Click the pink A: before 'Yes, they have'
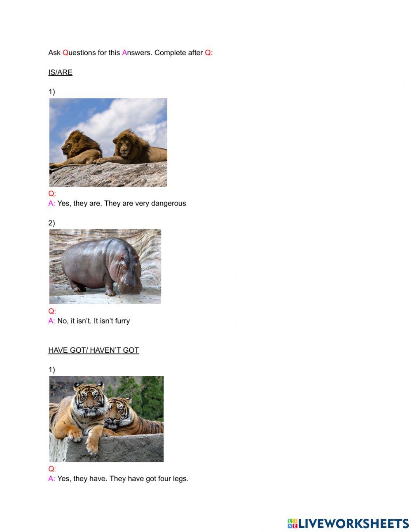 pos(52,479)
